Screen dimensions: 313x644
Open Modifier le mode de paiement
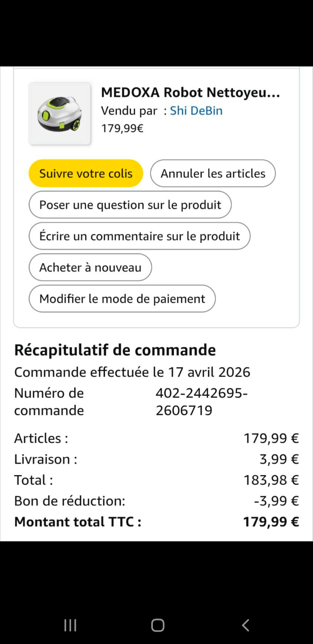click(122, 299)
